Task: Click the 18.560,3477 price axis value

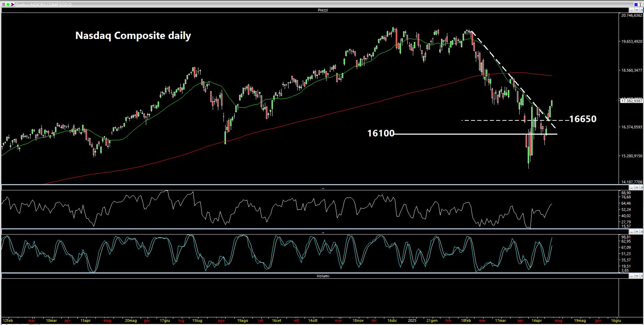Action: (x=632, y=70)
